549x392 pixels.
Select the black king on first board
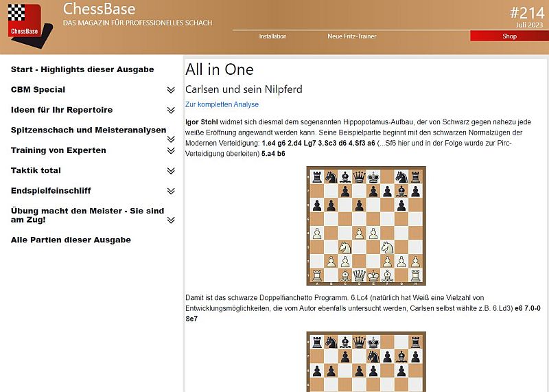pos(372,176)
